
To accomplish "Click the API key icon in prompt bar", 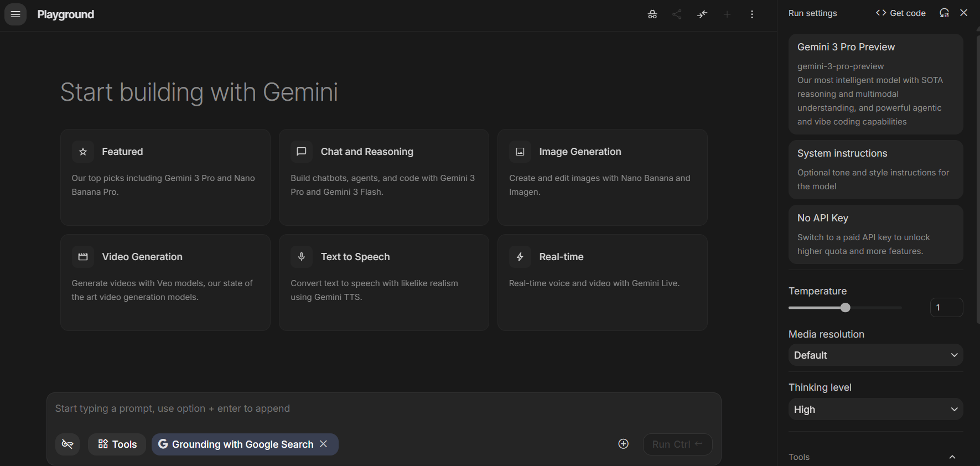I will click(68, 444).
